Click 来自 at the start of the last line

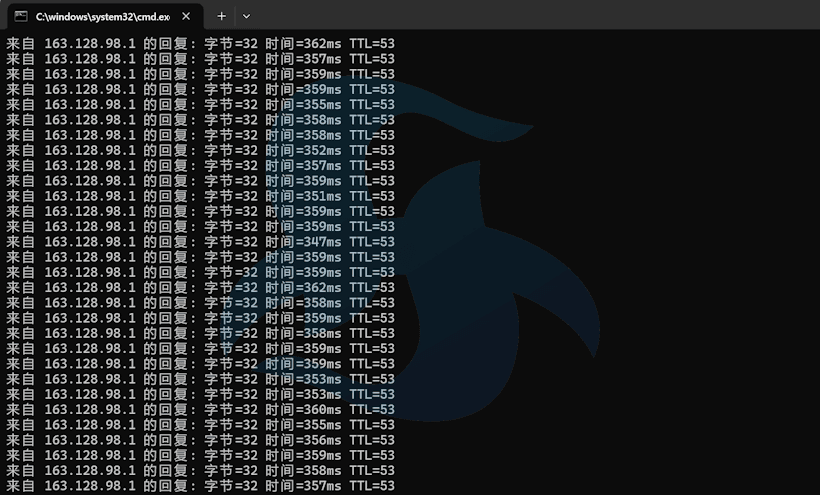(21, 486)
